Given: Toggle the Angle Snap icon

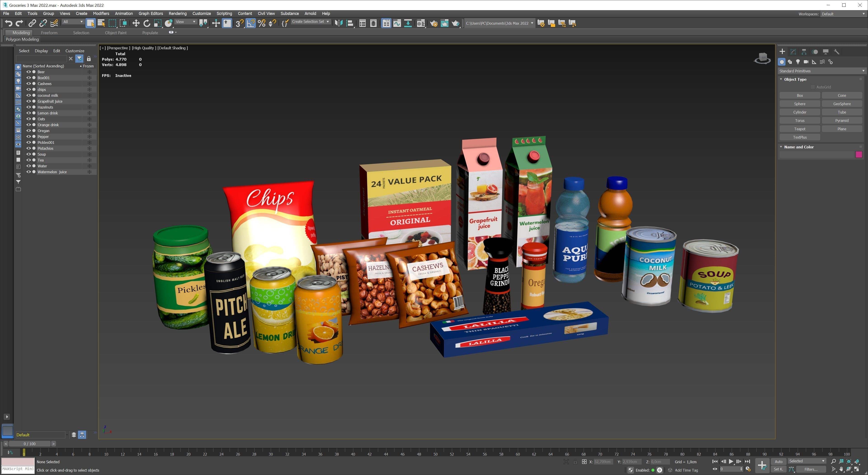Looking at the screenshot, I should pos(250,23).
